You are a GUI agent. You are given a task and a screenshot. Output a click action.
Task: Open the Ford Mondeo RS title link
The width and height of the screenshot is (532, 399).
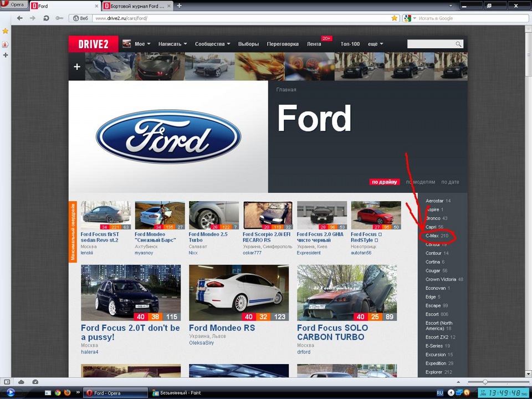(x=222, y=328)
